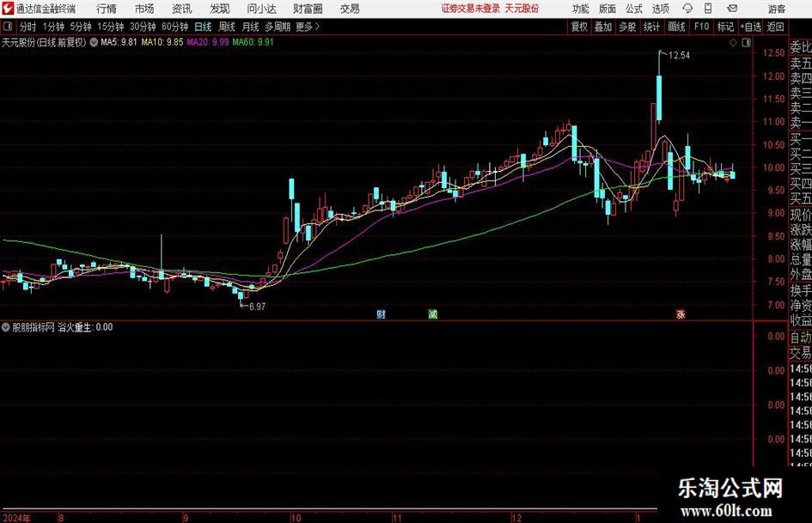Open the 交易 menu

(350, 9)
